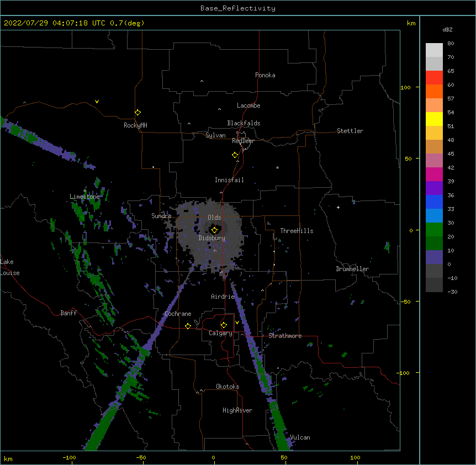Image resolution: width=476 pixels, height=465 pixels.
Task: Click the Lacombe city label
Action: coord(248,105)
